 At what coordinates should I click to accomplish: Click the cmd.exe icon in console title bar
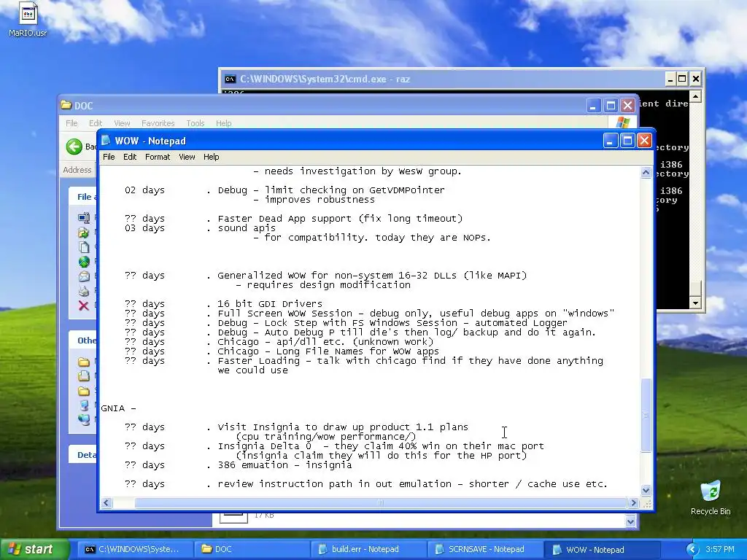[230, 79]
